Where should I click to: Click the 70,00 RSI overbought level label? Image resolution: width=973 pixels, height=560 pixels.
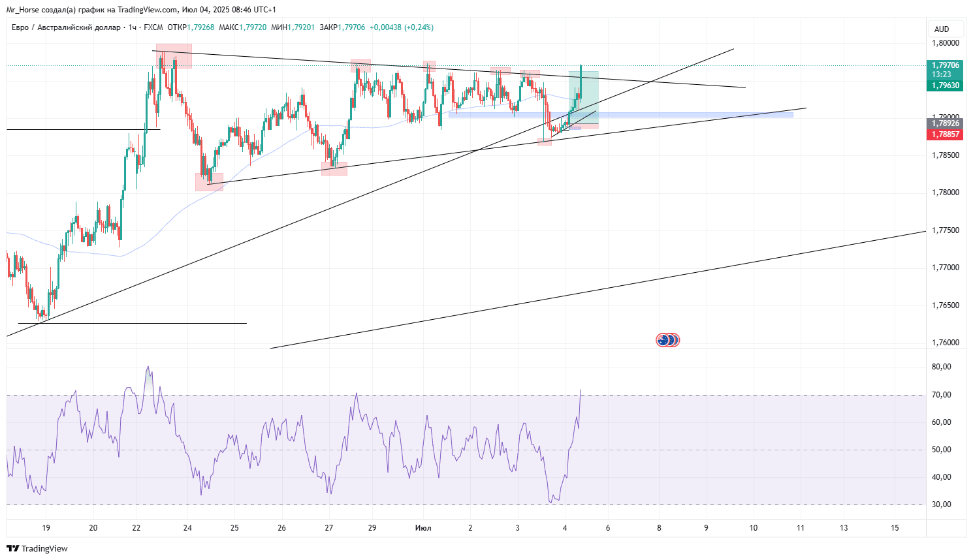point(942,395)
